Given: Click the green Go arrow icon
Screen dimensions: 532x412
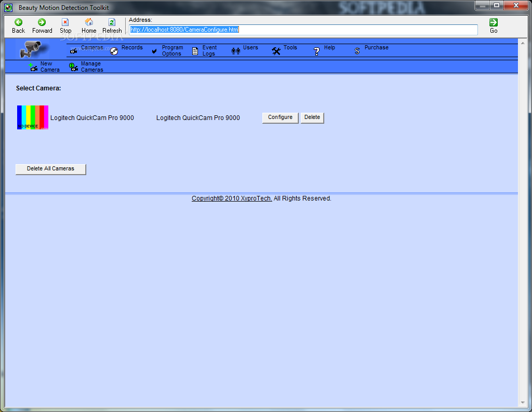Looking at the screenshot, I should point(494,22).
